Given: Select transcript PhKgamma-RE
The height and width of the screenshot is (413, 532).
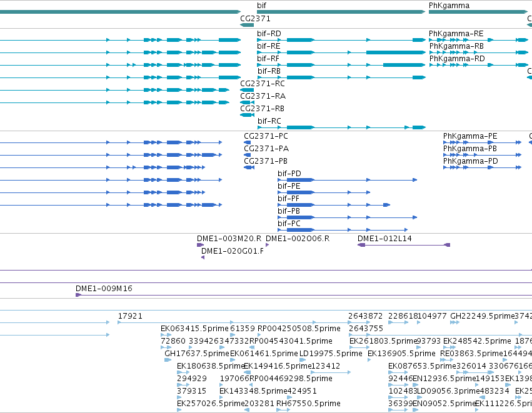Looking at the screenshot, I should [456, 34].
